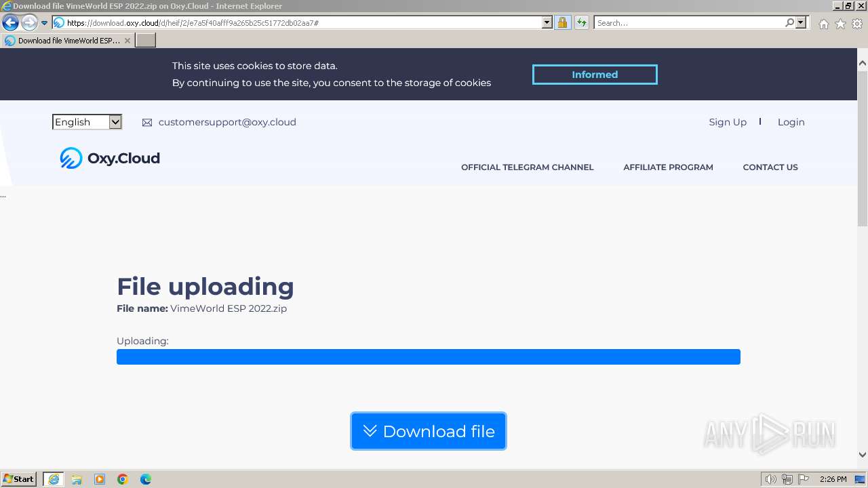Select the Download file VimeWorld ESP tab

coord(68,41)
